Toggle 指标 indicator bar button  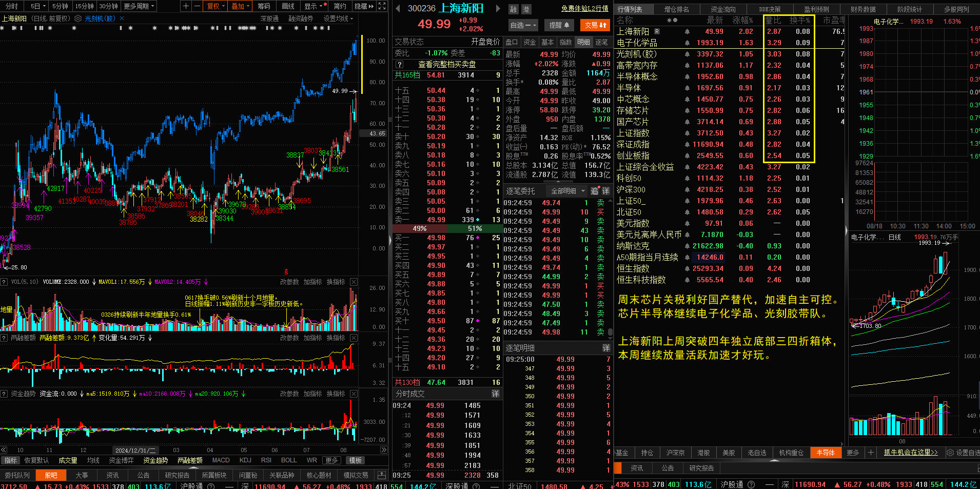pos(10,461)
